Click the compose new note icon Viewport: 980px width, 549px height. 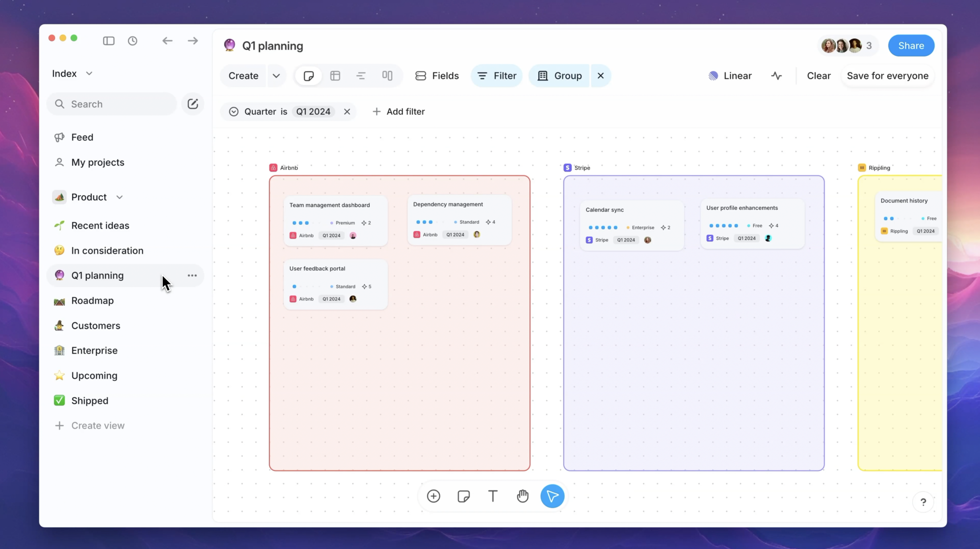[x=193, y=104]
